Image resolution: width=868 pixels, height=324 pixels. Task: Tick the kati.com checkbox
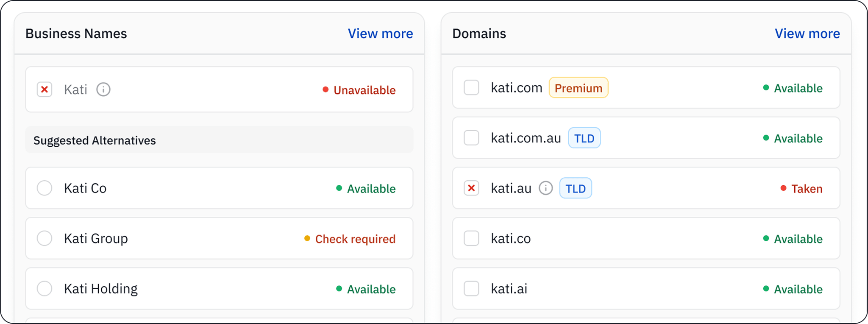[471, 88]
